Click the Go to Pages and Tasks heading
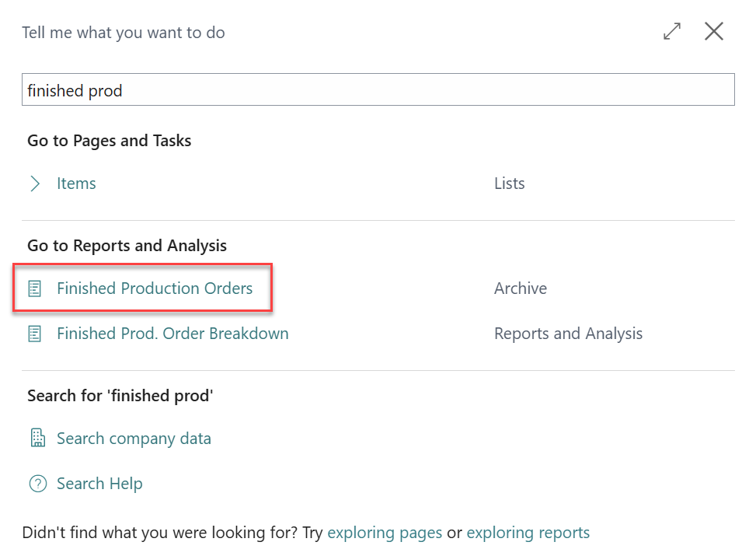Viewport: 756px width, 549px height. coord(109,141)
